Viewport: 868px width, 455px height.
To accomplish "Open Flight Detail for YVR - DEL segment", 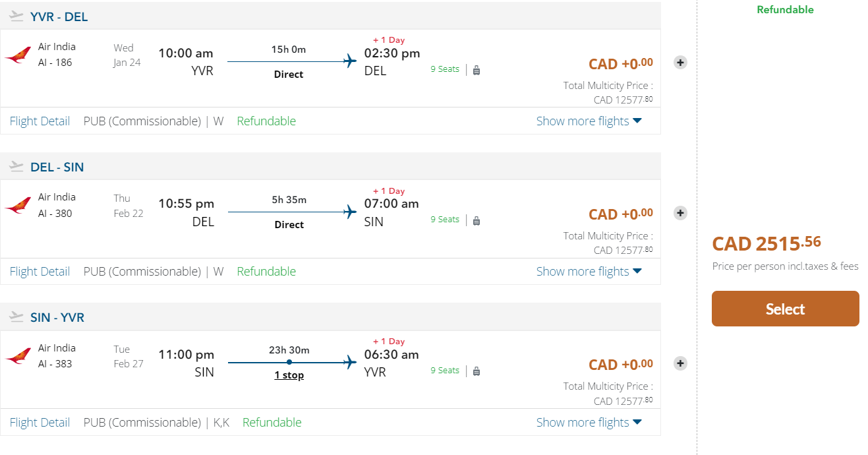I will [x=40, y=121].
